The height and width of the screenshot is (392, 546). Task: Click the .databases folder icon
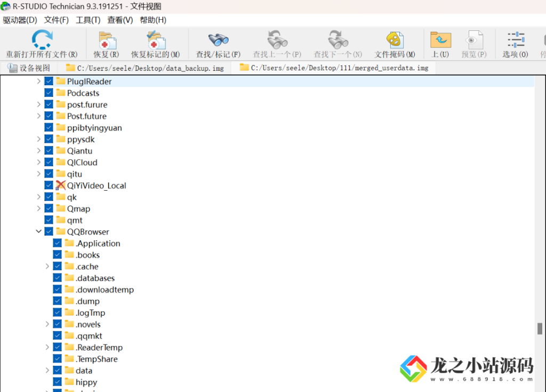(69, 277)
